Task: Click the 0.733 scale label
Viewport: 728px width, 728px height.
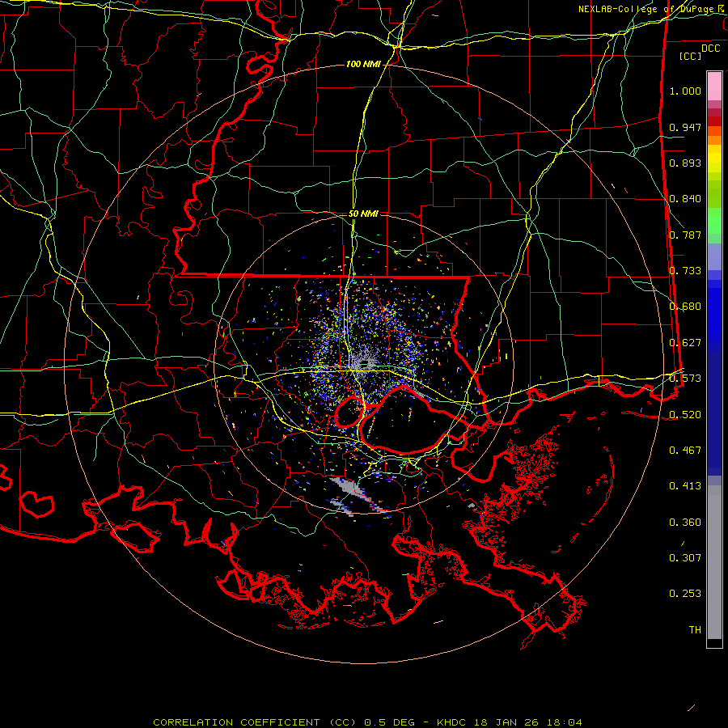Action: pos(685,271)
